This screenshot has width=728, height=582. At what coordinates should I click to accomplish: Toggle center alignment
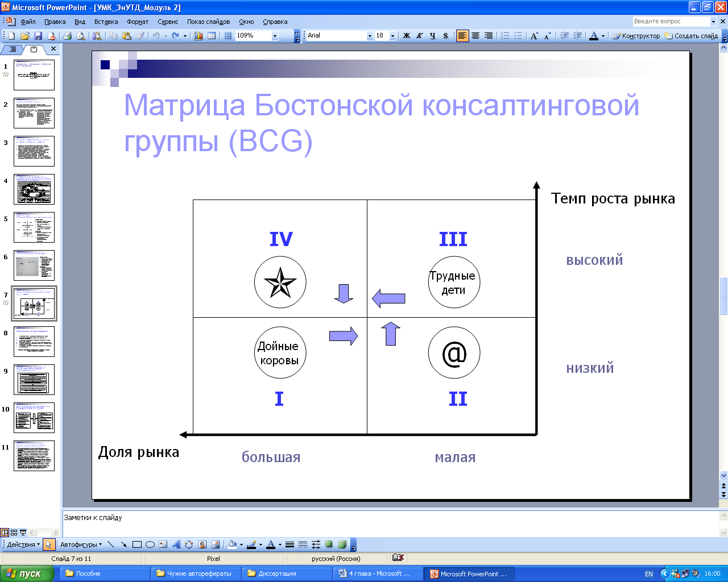(x=475, y=36)
